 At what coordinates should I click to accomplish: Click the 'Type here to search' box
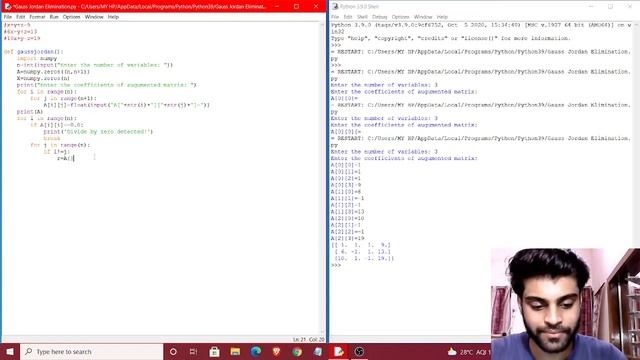click(92, 351)
